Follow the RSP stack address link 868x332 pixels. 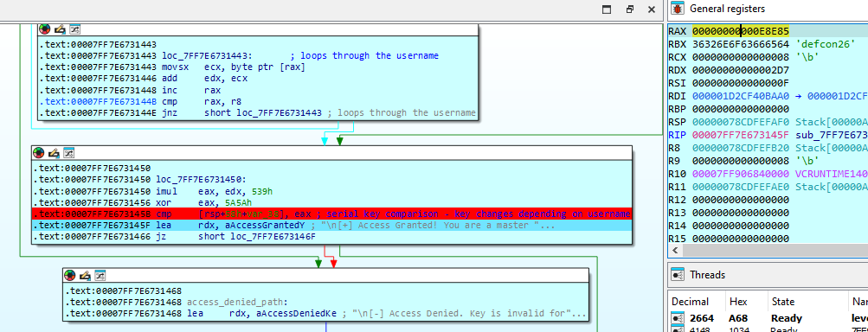(741, 122)
